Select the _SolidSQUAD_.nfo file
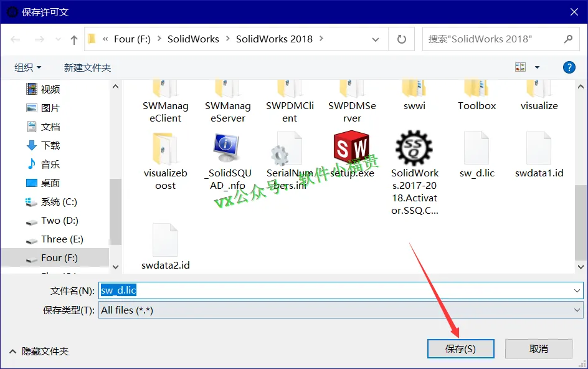Image resolution: width=588 pixels, height=369 pixels. [227, 161]
